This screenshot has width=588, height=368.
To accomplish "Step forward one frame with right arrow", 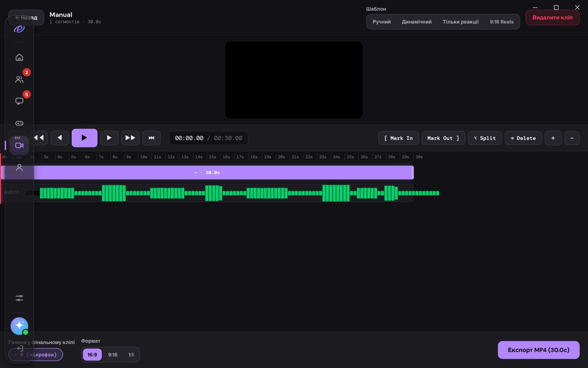I will tap(109, 138).
